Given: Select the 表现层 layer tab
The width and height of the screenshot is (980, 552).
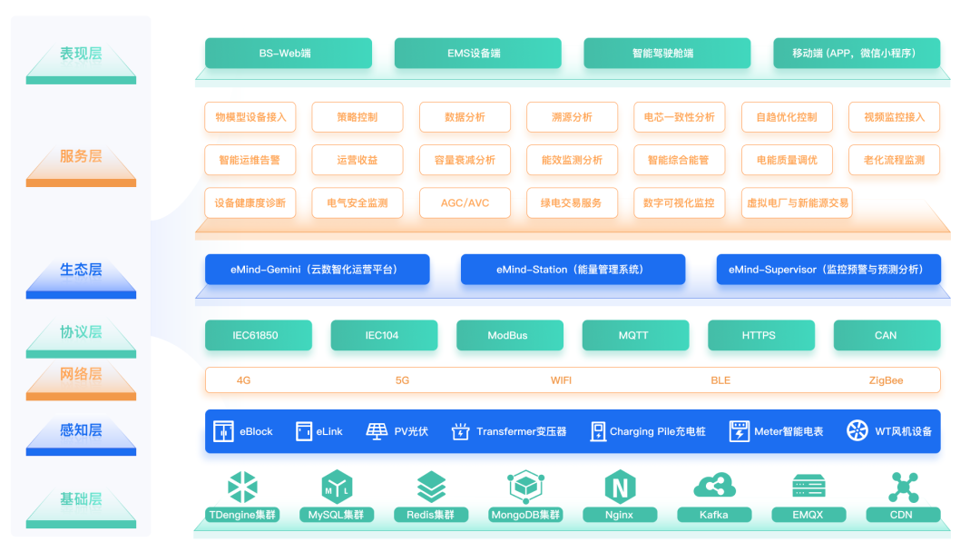Looking at the screenshot, I should coord(81,56).
